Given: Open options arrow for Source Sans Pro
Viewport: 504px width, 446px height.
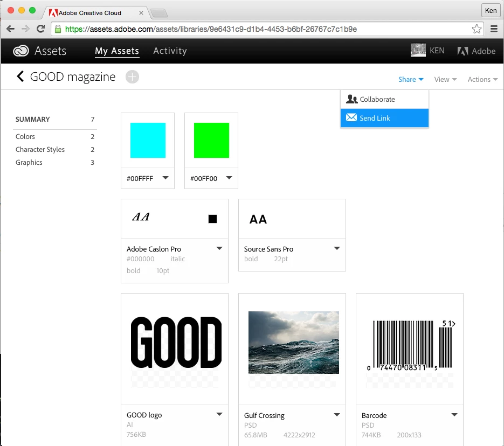Looking at the screenshot, I should click(337, 248).
